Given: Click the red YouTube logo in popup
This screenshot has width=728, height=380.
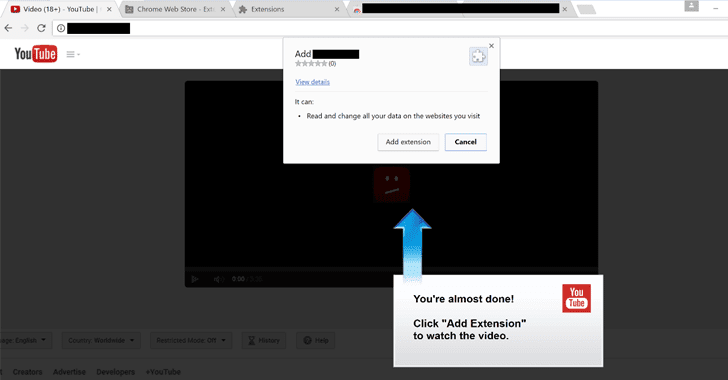Looking at the screenshot, I should click(x=576, y=298).
